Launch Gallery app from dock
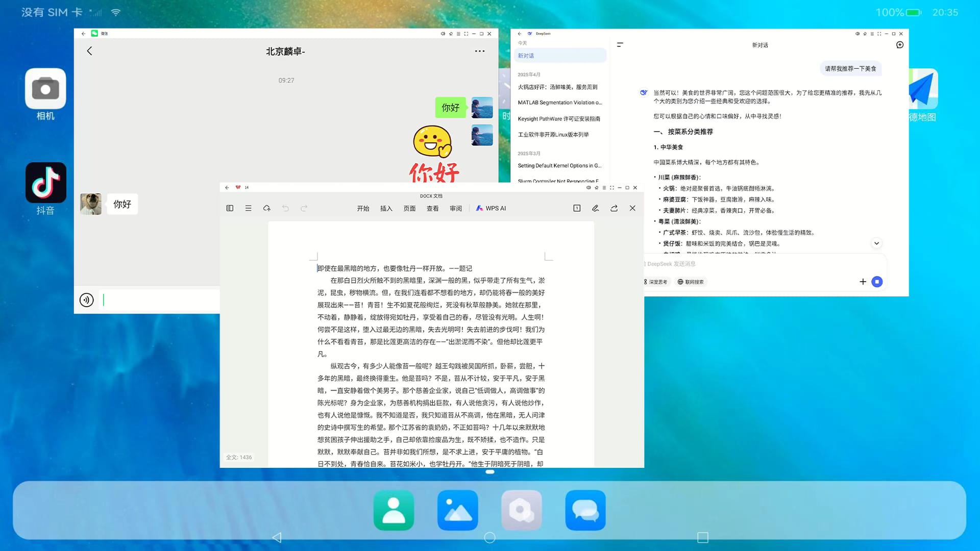The width and height of the screenshot is (980, 551). [x=457, y=510]
